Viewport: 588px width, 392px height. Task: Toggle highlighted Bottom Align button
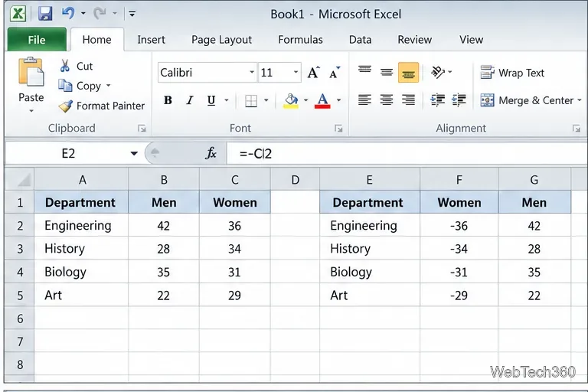408,73
